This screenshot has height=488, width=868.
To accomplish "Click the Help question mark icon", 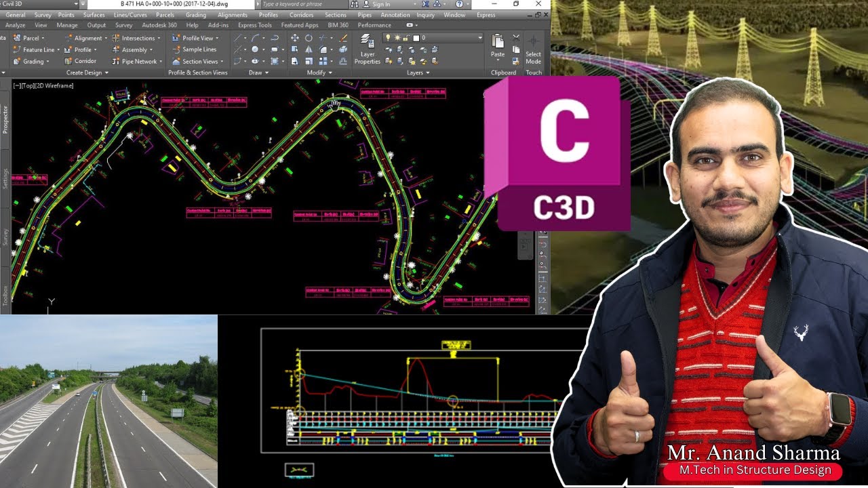I will pyautogui.click(x=459, y=4).
